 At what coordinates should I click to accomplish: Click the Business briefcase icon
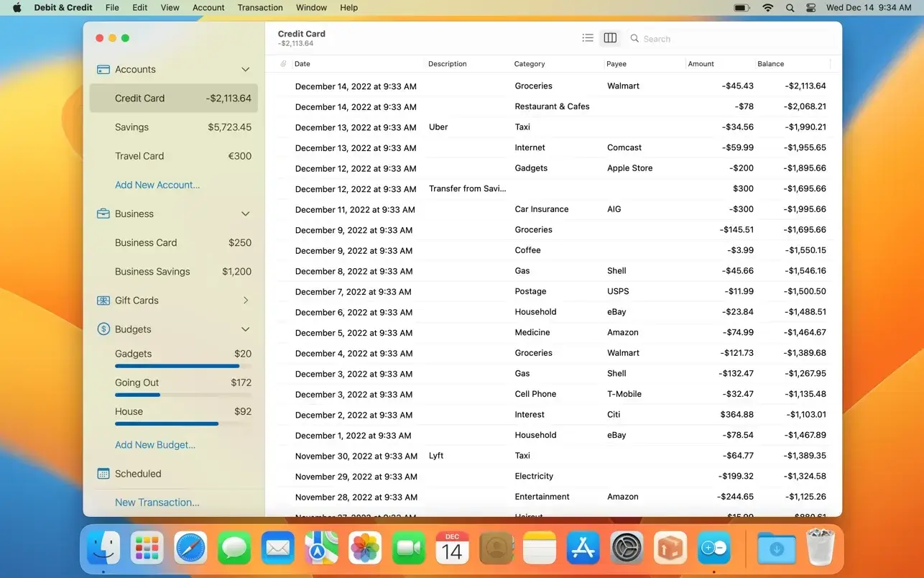(x=103, y=214)
